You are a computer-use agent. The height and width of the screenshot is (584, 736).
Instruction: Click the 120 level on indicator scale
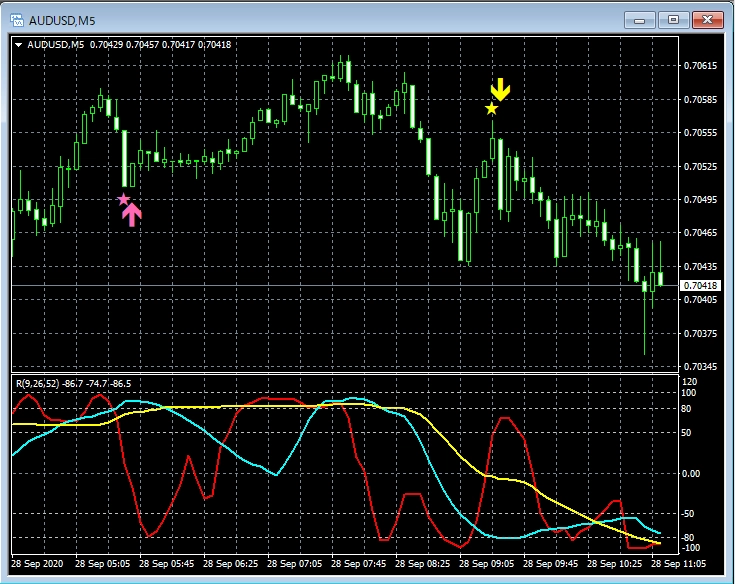click(690, 382)
